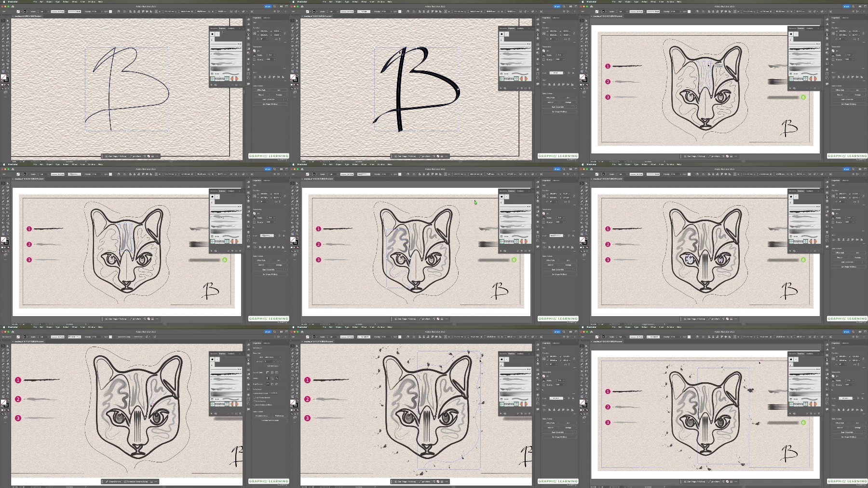The width and height of the screenshot is (868, 488).
Task: Open Apple menu in thin-outline B frame
Action: pos(4,2)
